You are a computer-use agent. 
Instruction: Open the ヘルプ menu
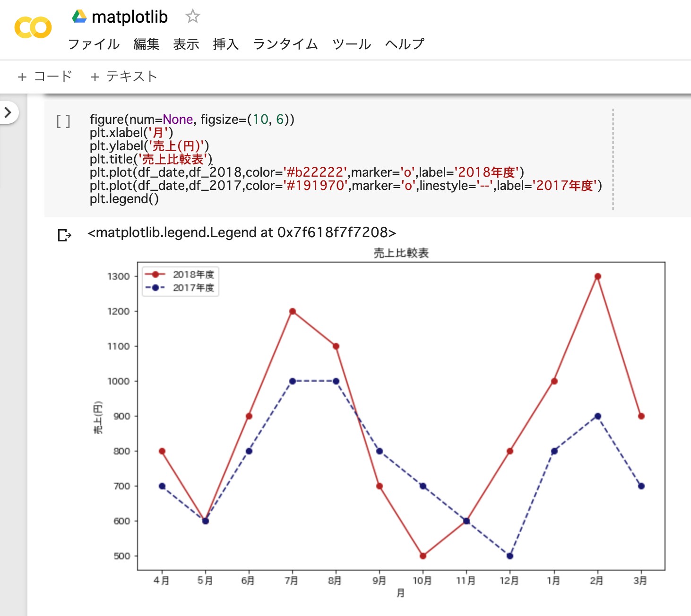405,44
